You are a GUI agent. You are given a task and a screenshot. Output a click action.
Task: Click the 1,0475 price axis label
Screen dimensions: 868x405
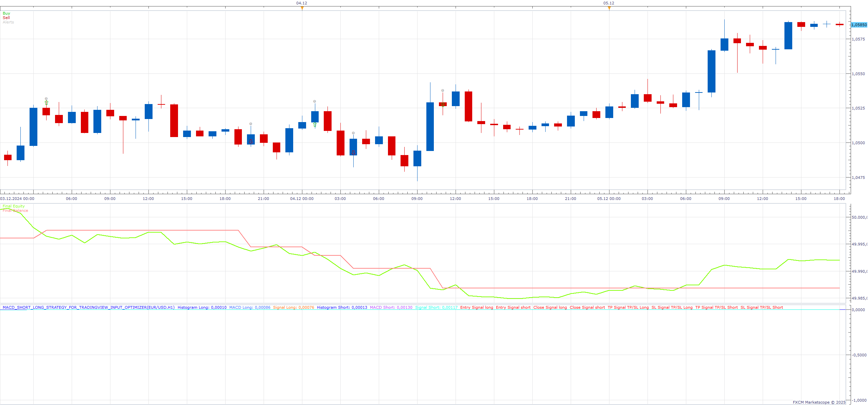[858, 178]
